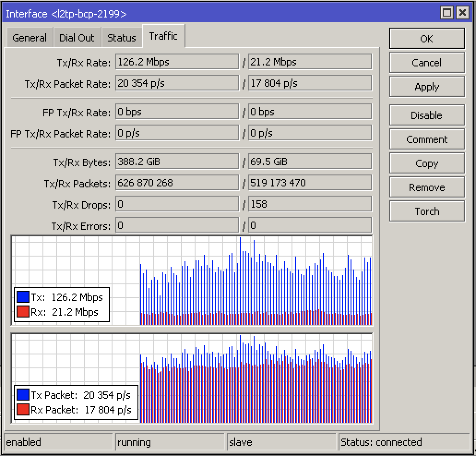476x456 pixels.
Task: Remove the interface with Remove button
Action: pos(427,187)
